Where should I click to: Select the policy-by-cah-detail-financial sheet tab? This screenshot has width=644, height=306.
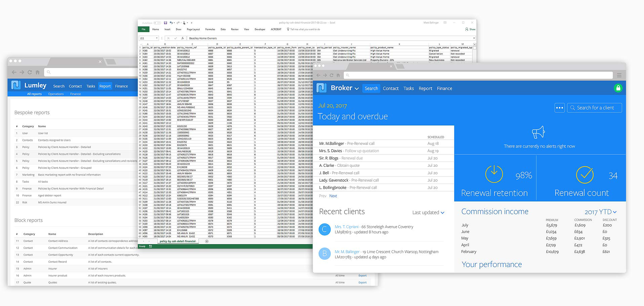coord(178,241)
